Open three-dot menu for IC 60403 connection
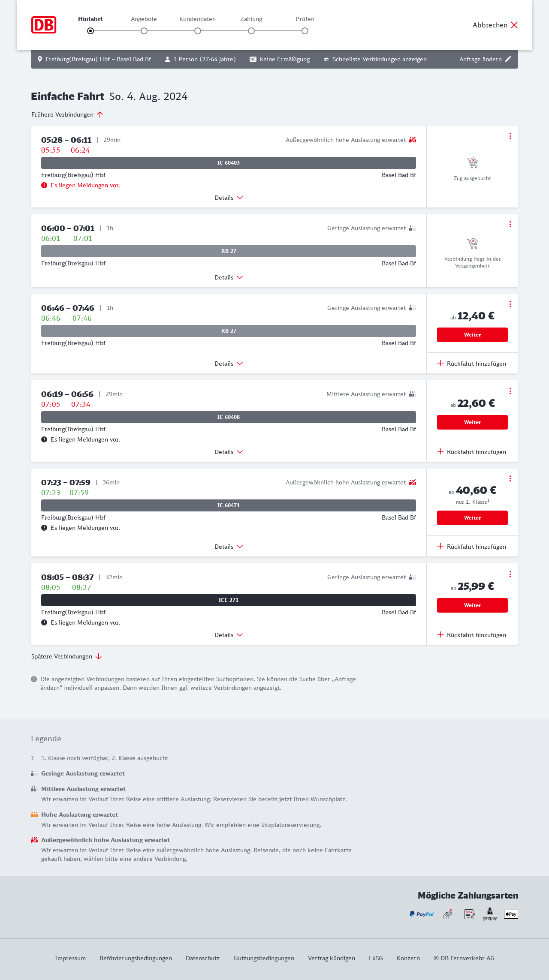 [510, 136]
